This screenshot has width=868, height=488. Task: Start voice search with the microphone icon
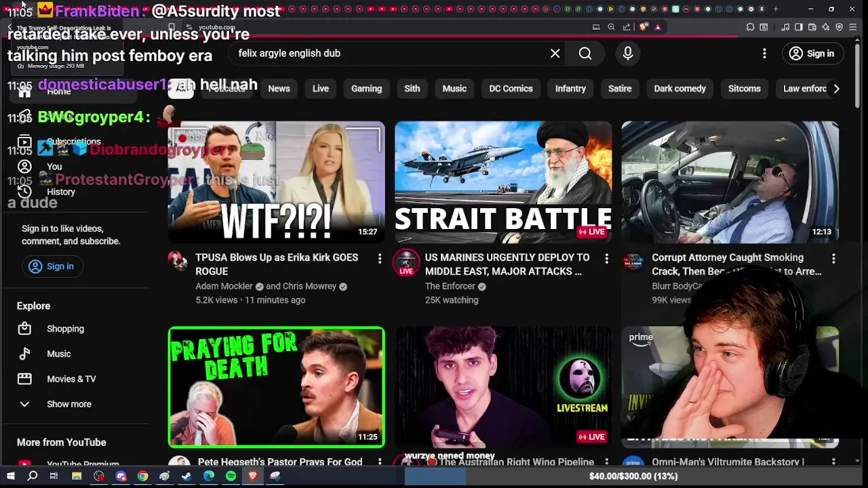coord(628,54)
